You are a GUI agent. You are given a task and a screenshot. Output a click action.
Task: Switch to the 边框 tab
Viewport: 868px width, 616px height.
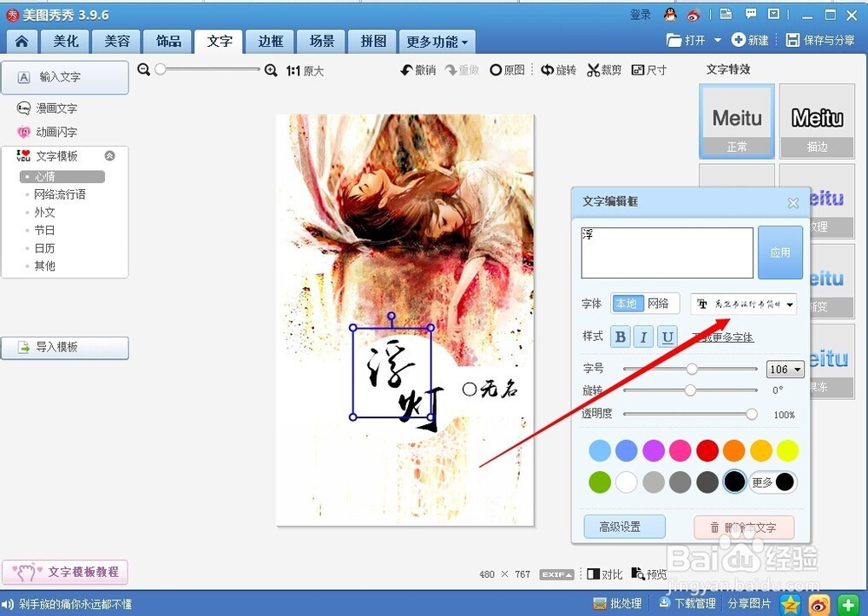coord(271,42)
